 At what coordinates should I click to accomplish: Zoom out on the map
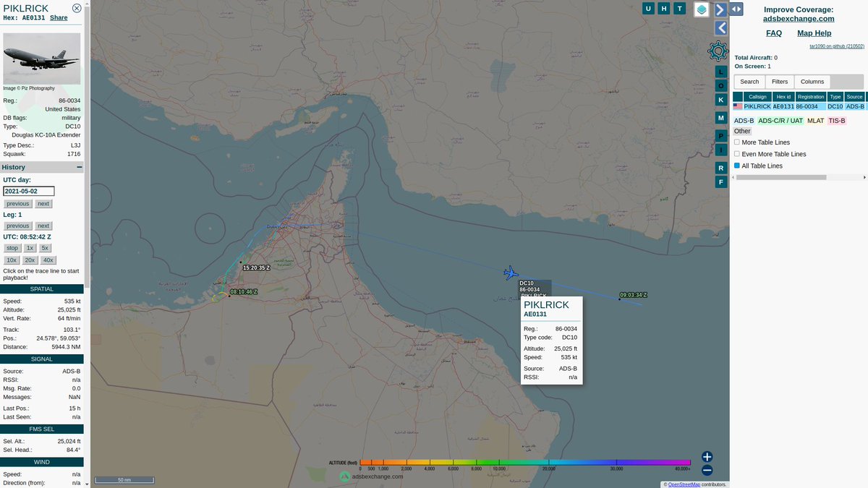point(707,470)
